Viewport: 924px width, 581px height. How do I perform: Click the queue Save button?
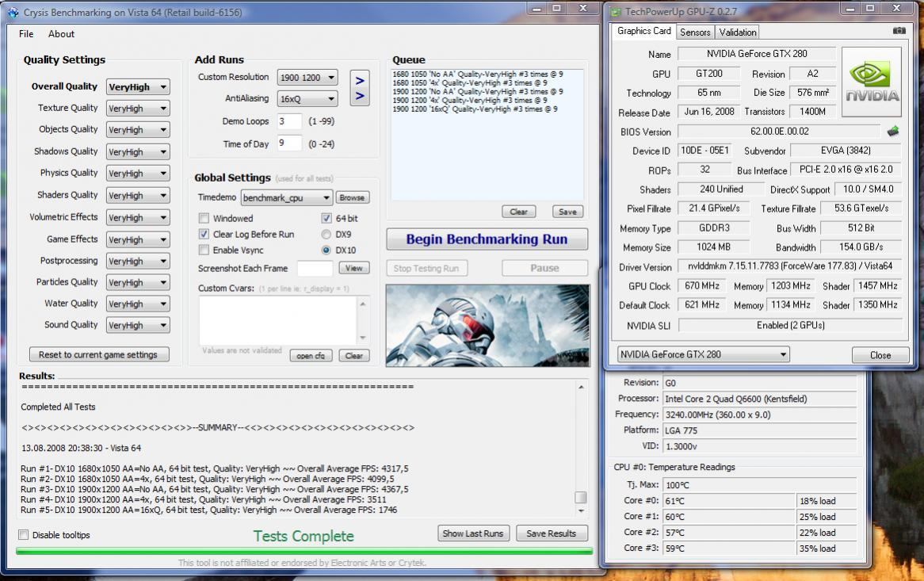tap(567, 212)
